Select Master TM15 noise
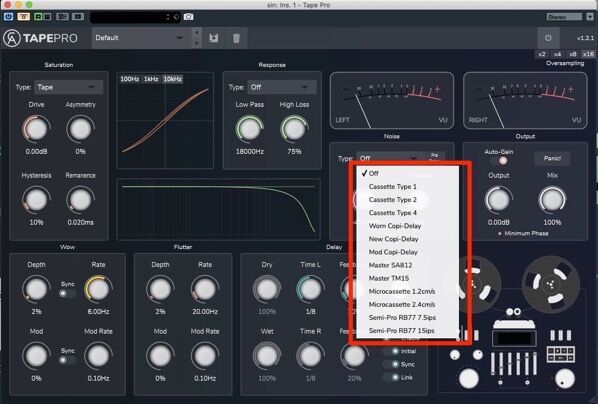 click(407, 278)
